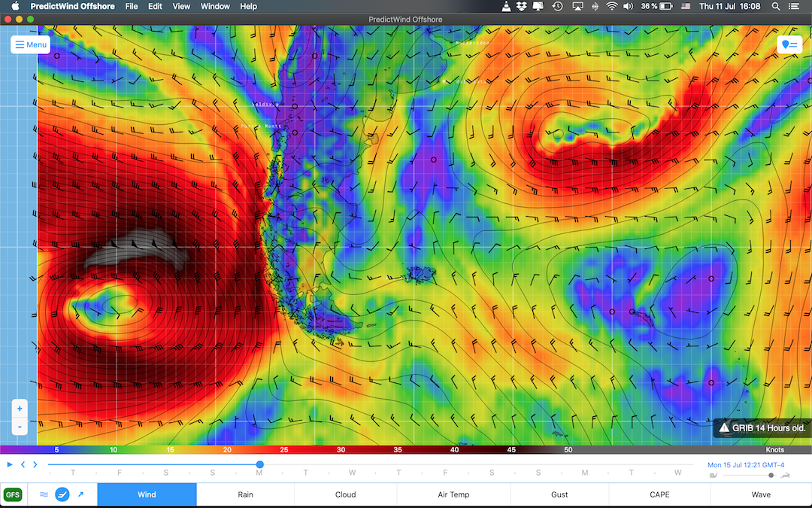The height and width of the screenshot is (508, 812).
Task: Open the Bluetooth status menu
Action: click(x=595, y=6)
